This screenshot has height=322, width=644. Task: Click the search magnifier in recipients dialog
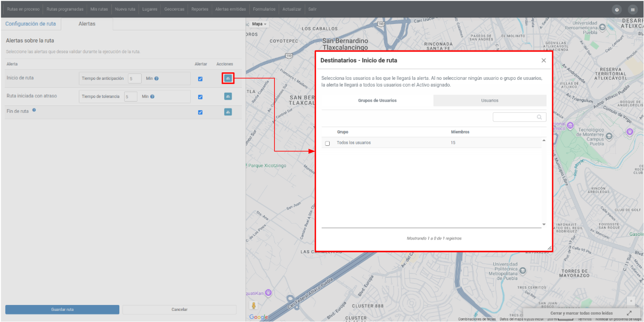539,117
